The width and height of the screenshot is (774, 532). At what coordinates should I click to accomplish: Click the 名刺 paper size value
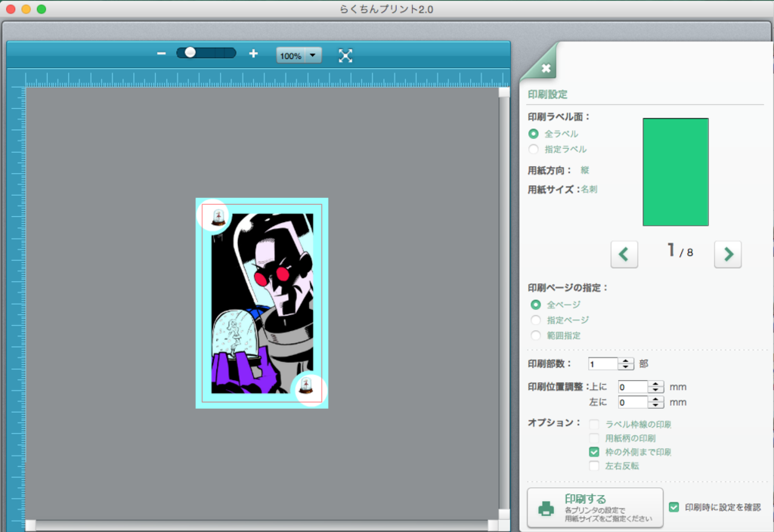click(x=590, y=189)
